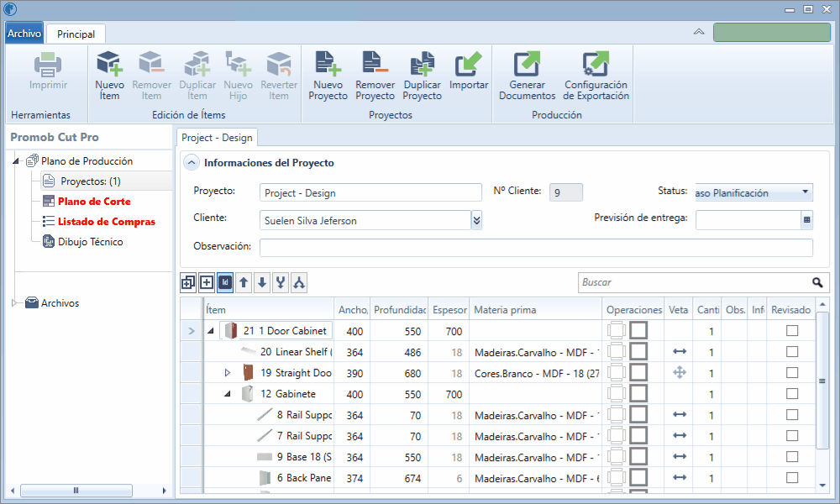Collapse the Plano de Producción tree node

[16, 160]
